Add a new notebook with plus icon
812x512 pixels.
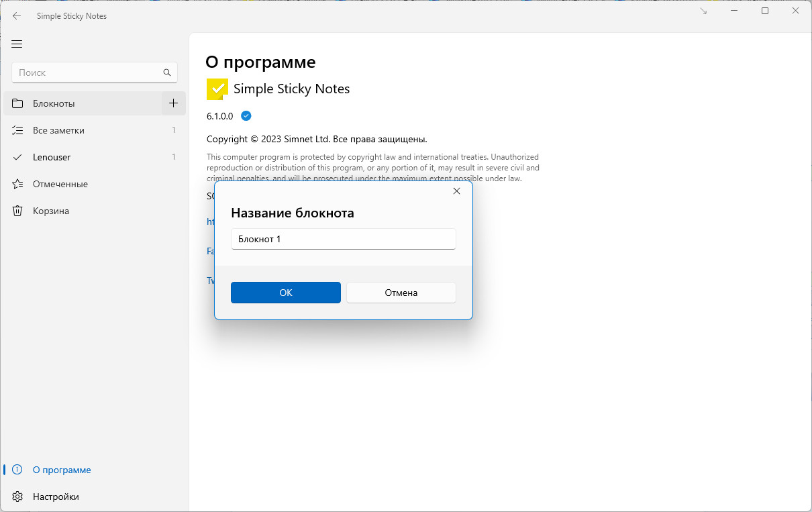tap(173, 103)
